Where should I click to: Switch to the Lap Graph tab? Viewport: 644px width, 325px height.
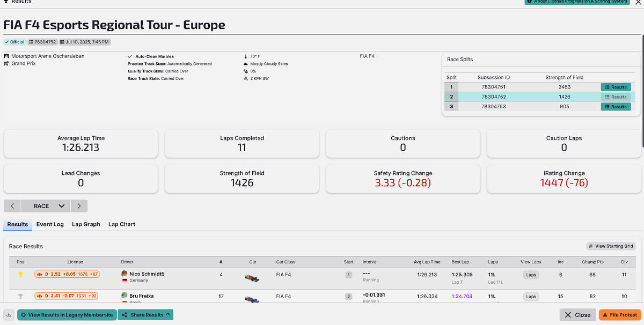(86, 224)
